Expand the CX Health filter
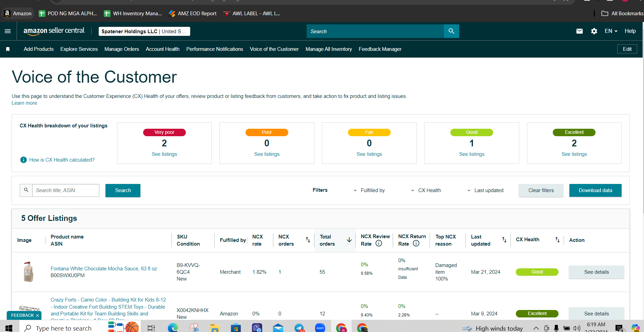The width and height of the screenshot is (644, 332). click(x=426, y=190)
